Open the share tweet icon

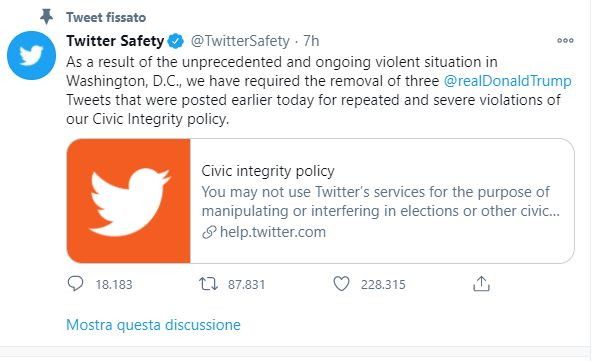click(x=481, y=284)
